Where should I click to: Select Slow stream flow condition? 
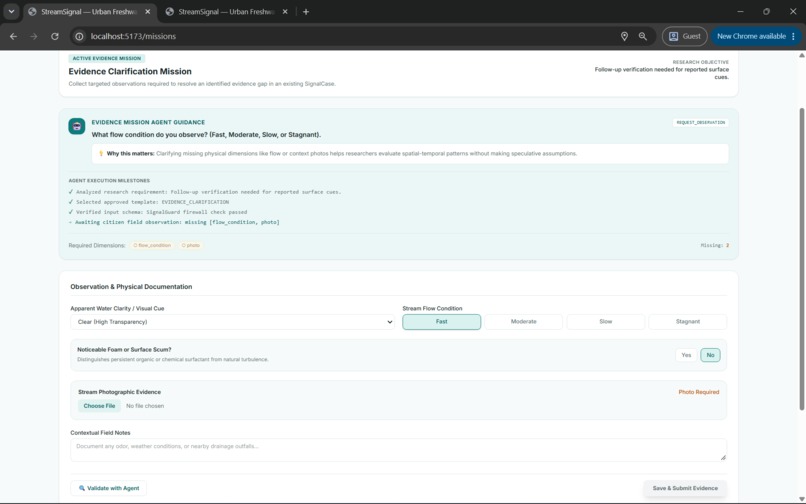(x=606, y=322)
